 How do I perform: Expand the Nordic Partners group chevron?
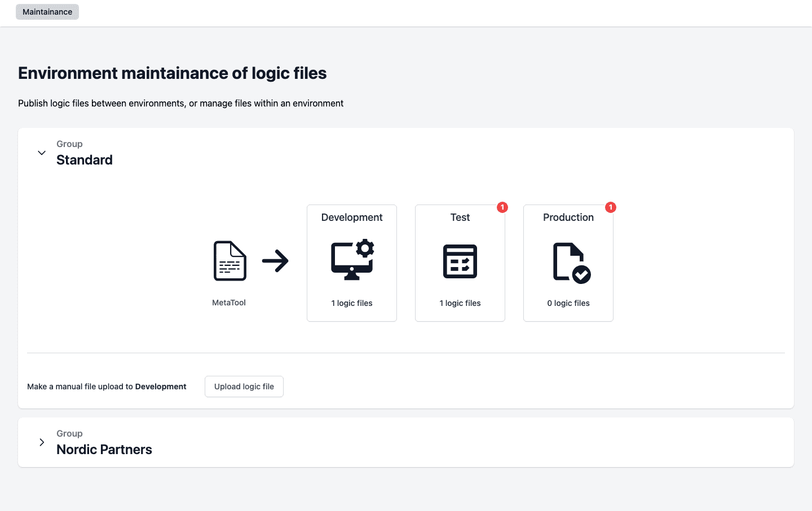pyautogui.click(x=42, y=442)
